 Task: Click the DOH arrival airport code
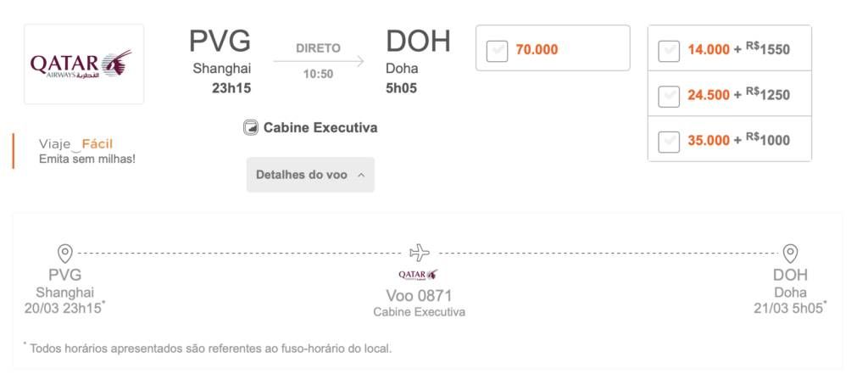tap(419, 41)
